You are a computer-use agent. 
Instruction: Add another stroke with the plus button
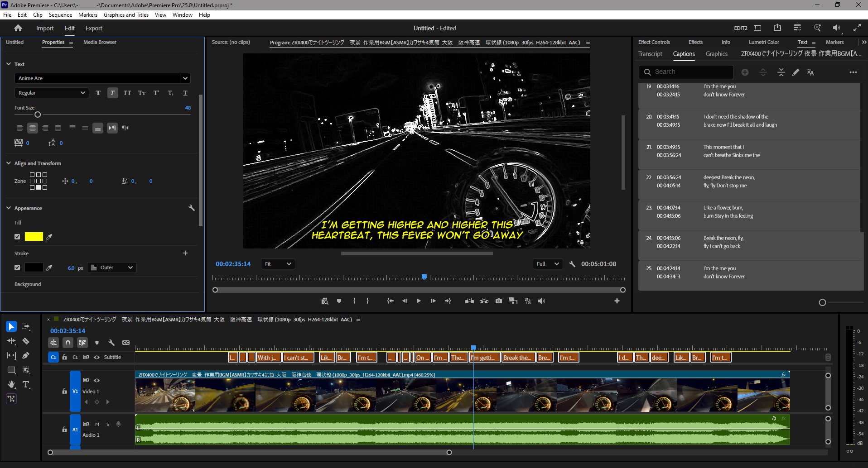(x=185, y=253)
